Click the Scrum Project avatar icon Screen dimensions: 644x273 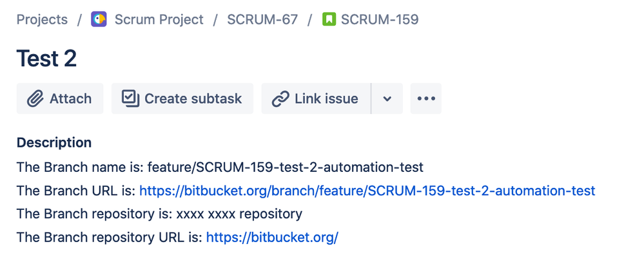99,19
